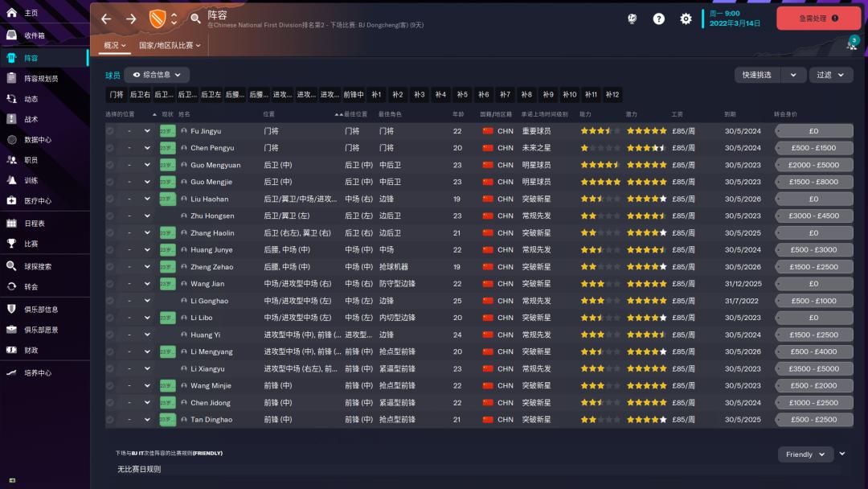Open player Huang Yi's name link
The height and width of the screenshot is (489, 868).
click(x=205, y=335)
